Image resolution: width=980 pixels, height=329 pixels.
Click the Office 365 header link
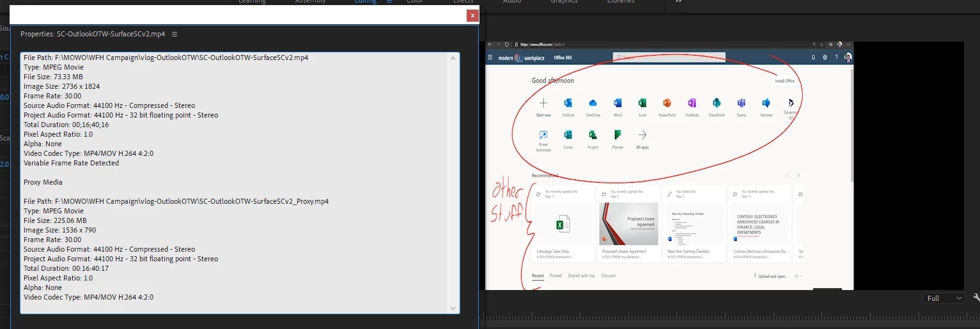563,58
